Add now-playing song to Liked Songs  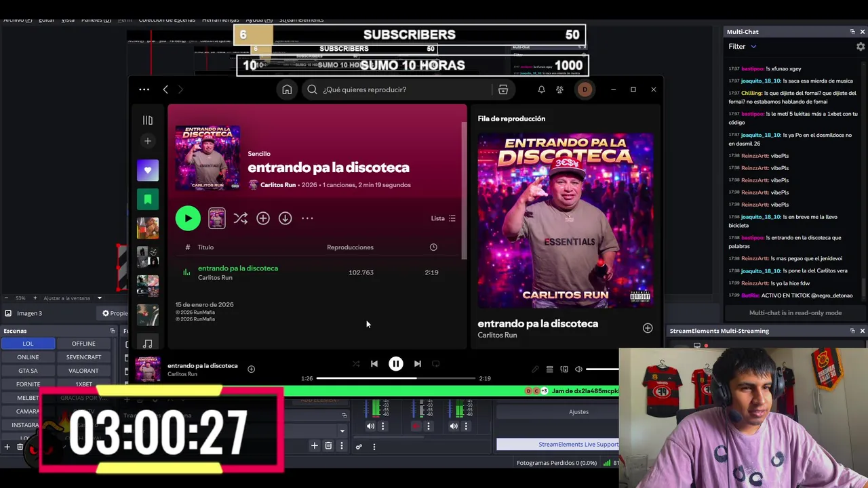(251, 369)
